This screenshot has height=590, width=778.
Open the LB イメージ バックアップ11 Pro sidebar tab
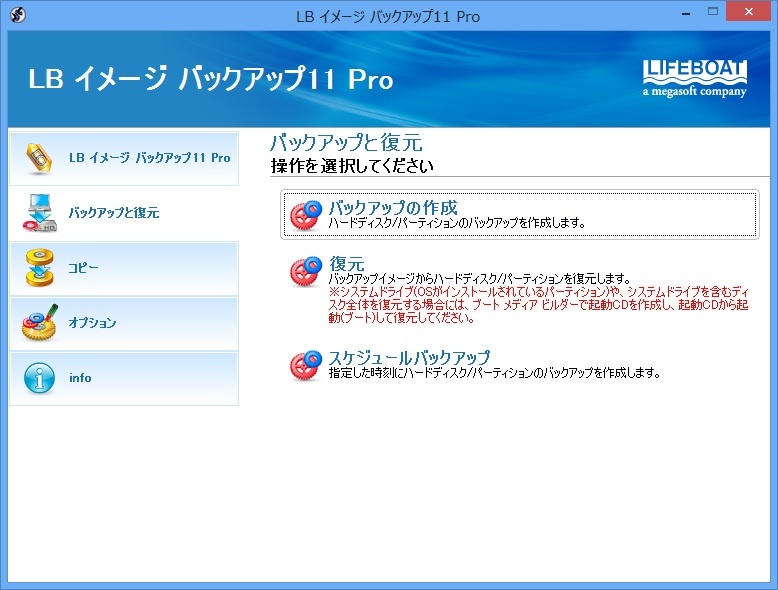tap(124, 158)
